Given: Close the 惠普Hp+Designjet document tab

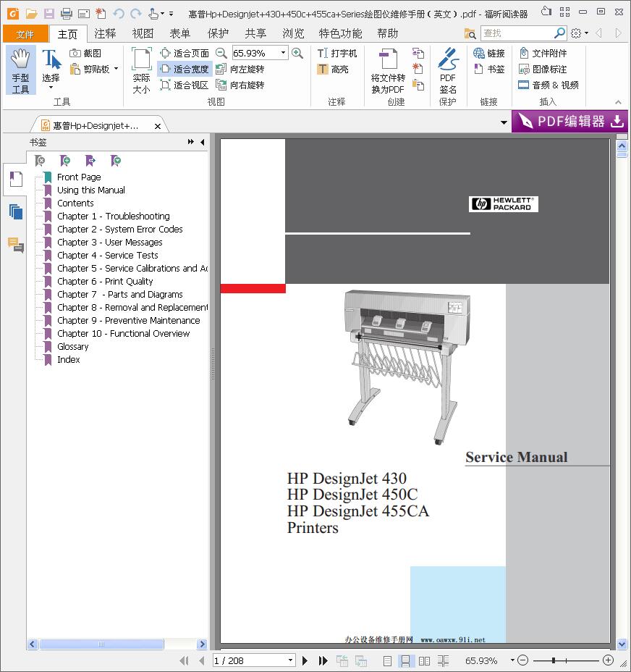Looking at the screenshot, I should [x=158, y=126].
